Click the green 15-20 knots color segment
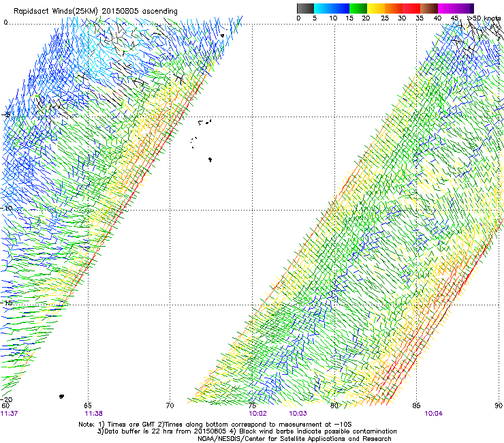This screenshot has width=504, height=443. (x=358, y=8)
